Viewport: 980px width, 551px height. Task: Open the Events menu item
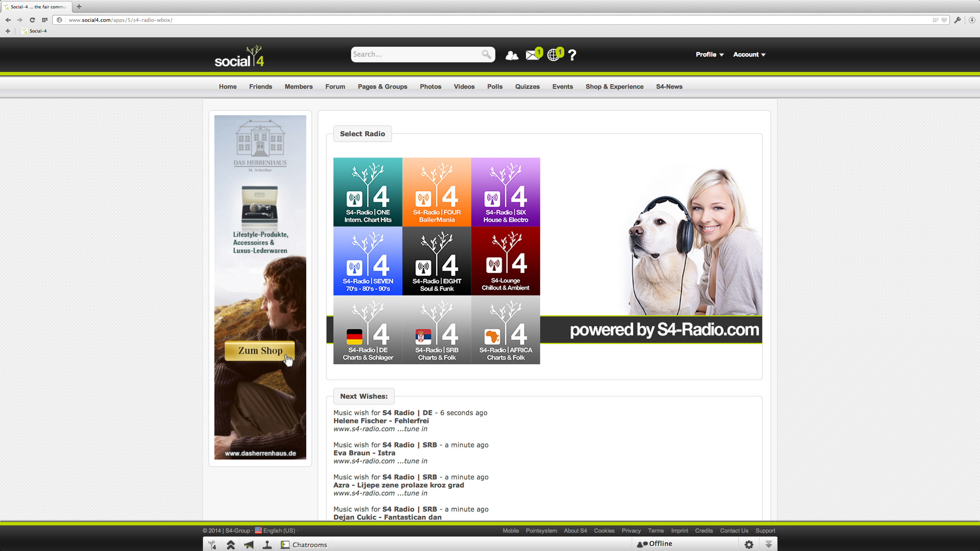click(x=563, y=86)
